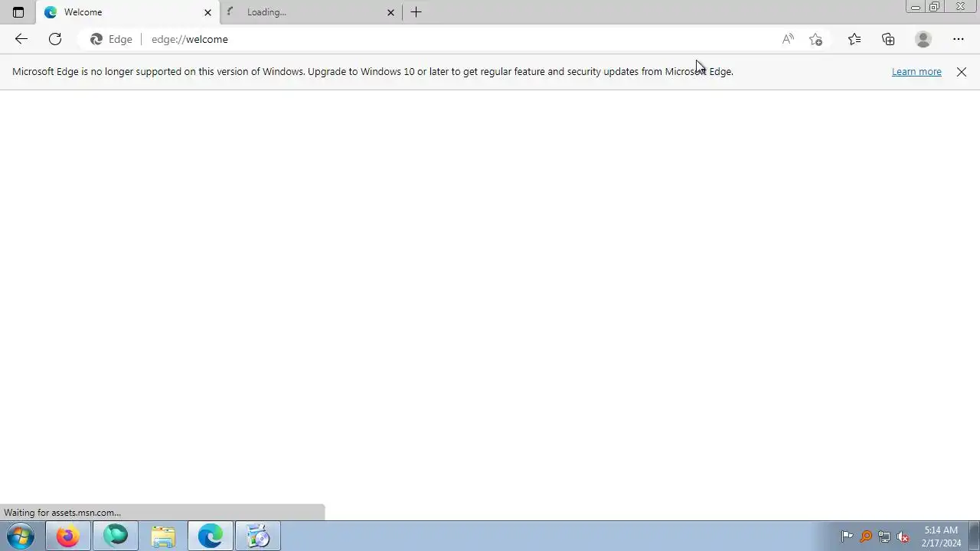Screen dimensions: 980x551
Task: Restore down the Edge window
Action: pyautogui.click(x=934, y=7)
